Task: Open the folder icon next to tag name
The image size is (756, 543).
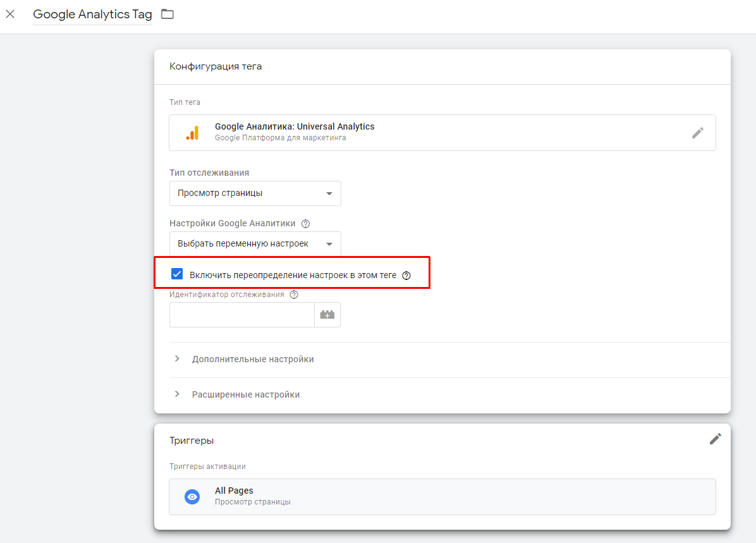Action: click(x=167, y=14)
